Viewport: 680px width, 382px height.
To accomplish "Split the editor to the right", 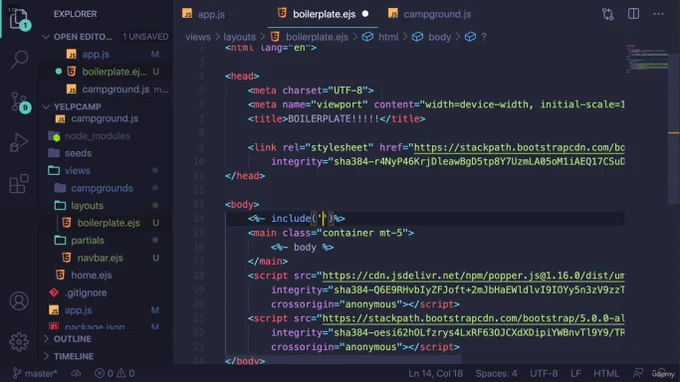I will (633, 14).
